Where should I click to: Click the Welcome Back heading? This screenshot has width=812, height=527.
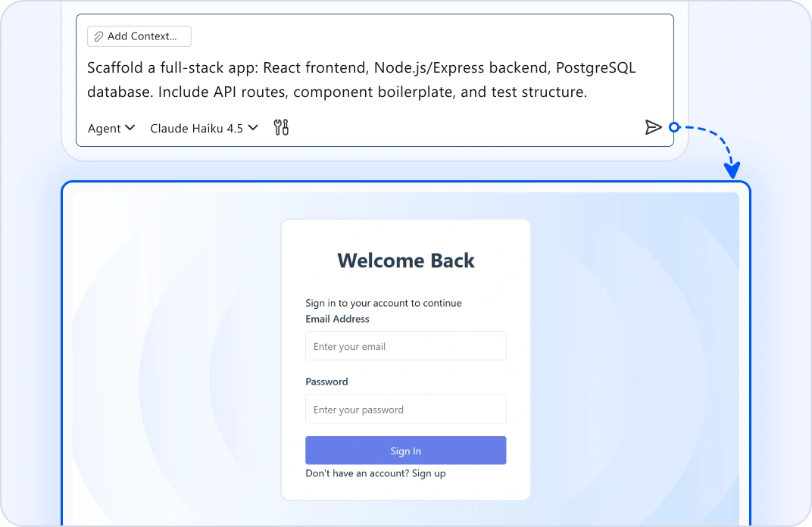coord(405,260)
